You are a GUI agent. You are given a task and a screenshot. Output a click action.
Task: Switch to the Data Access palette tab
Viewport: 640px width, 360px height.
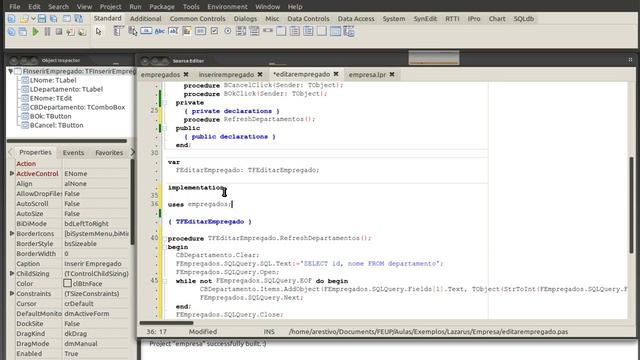(x=356, y=19)
